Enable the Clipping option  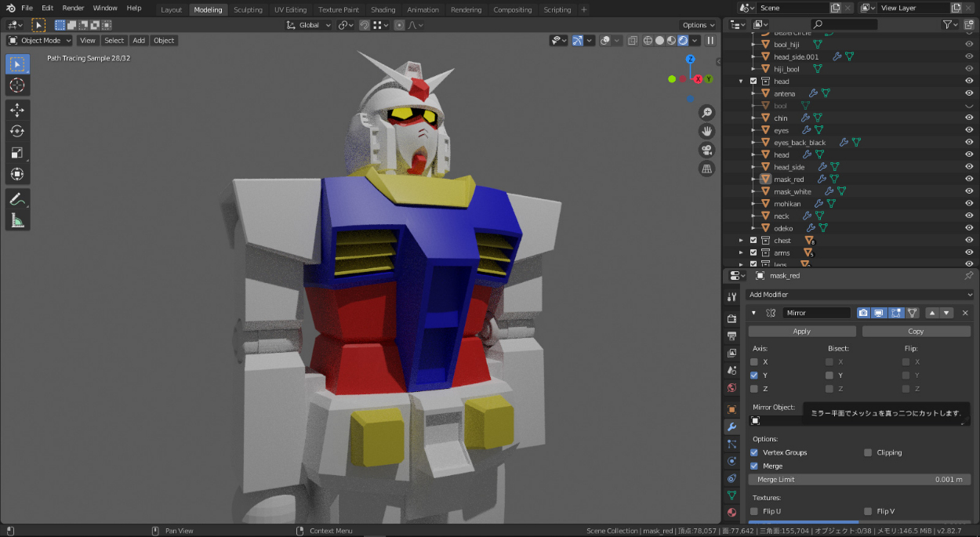point(868,452)
